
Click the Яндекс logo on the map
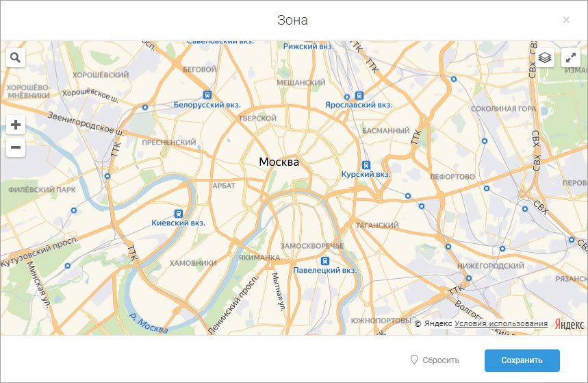click(x=570, y=324)
